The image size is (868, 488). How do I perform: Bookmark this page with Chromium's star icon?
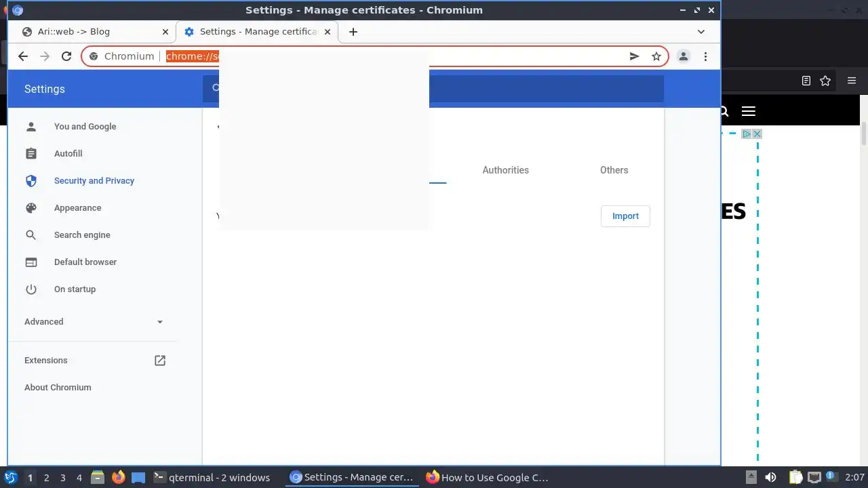pyautogui.click(x=656, y=56)
